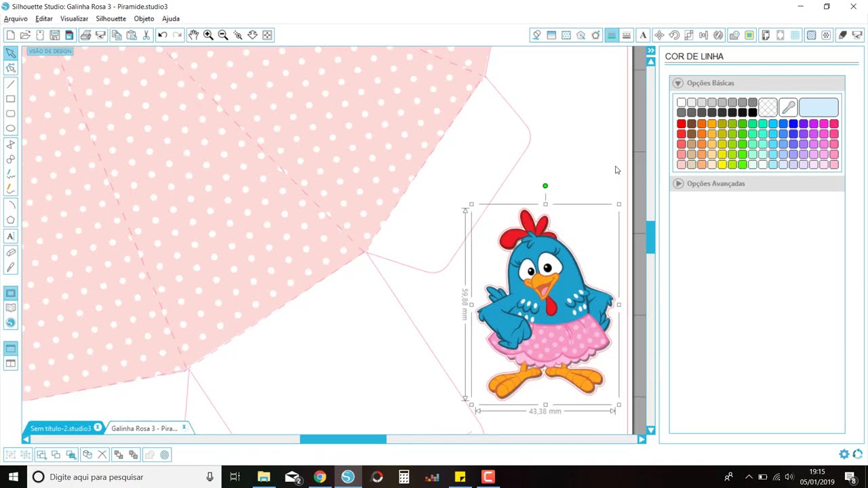Open the Arquivo menu
This screenshot has width=868, height=488.
16,19
